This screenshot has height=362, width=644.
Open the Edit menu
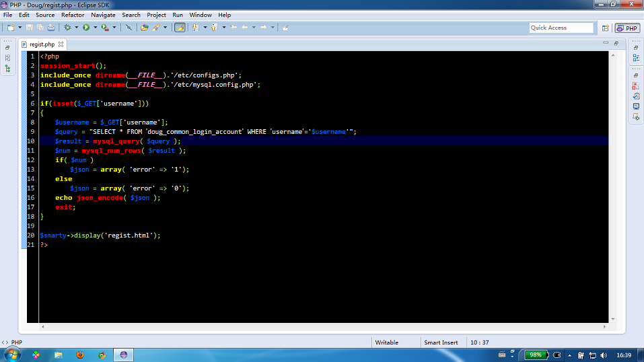click(24, 15)
